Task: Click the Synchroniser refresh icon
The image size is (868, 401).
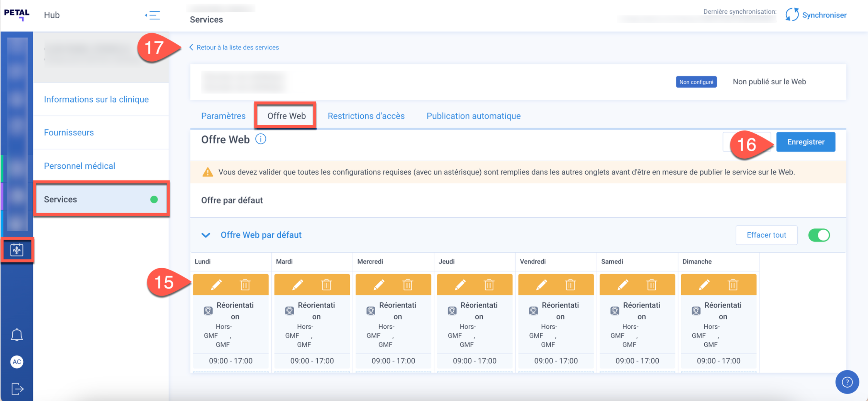Action: (x=792, y=15)
